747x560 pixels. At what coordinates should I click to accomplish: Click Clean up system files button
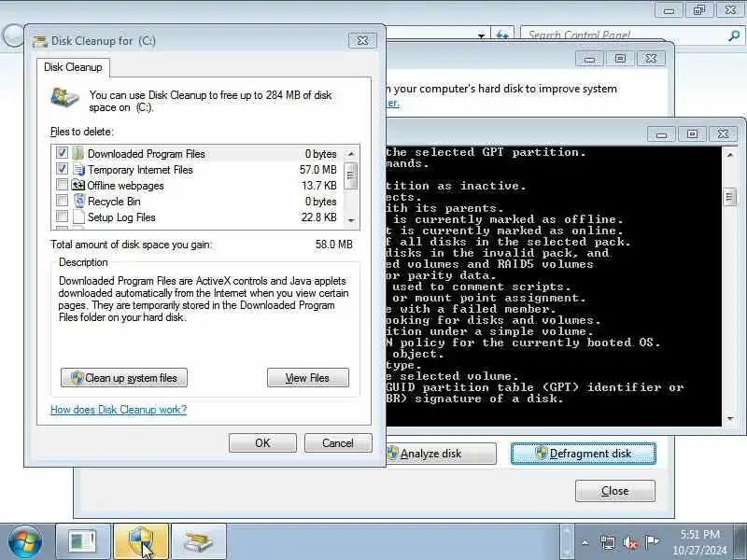coord(124,378)
